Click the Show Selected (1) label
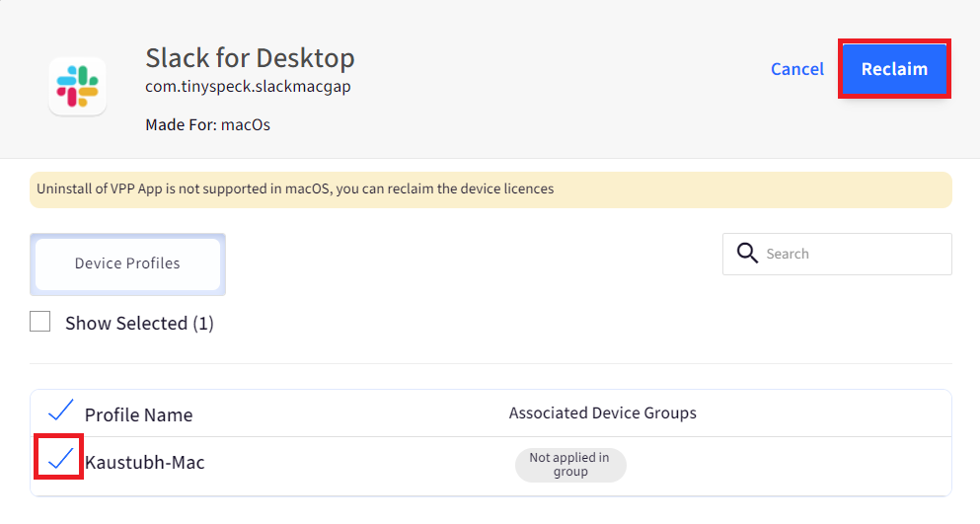Viewport: 980px width, 524px height. coord(139,323)
